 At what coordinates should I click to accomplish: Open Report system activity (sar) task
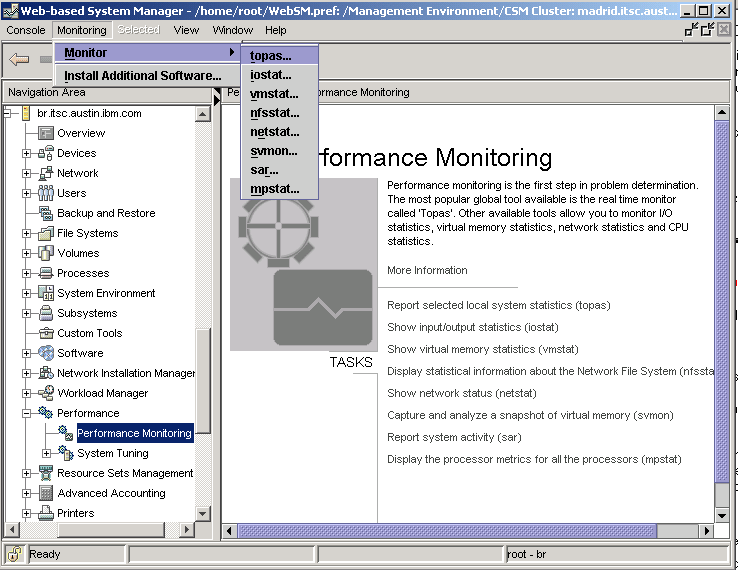pos(454,437)
